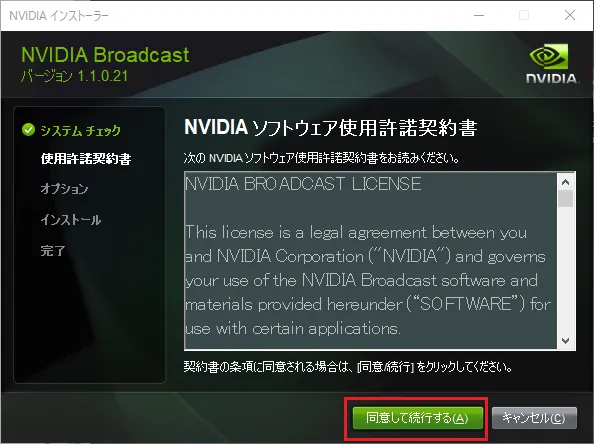Select the オプション sidebar step
This screenshot has height=444, width=594.
pyautogui.click(x=64, y=189)
